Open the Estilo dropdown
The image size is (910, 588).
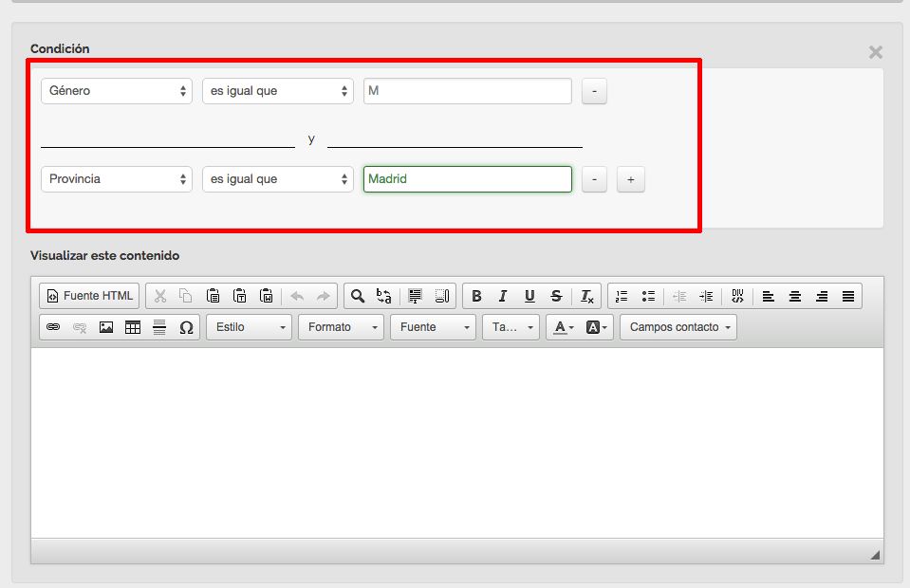251,327
